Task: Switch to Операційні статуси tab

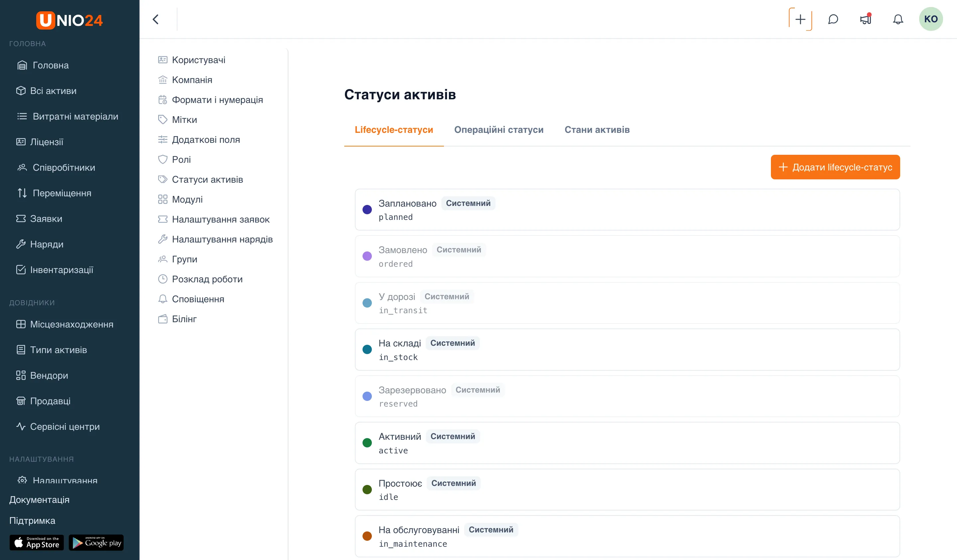Action: (x=499, y=130)
